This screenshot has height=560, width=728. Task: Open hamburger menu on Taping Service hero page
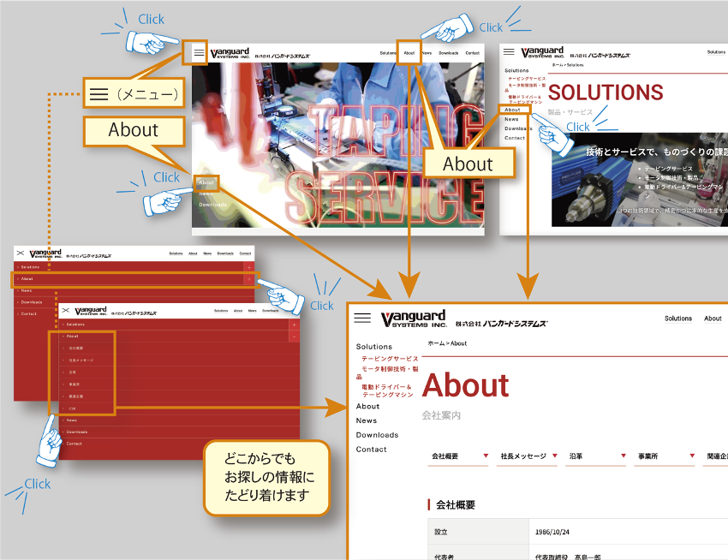(x=199, y=53)
